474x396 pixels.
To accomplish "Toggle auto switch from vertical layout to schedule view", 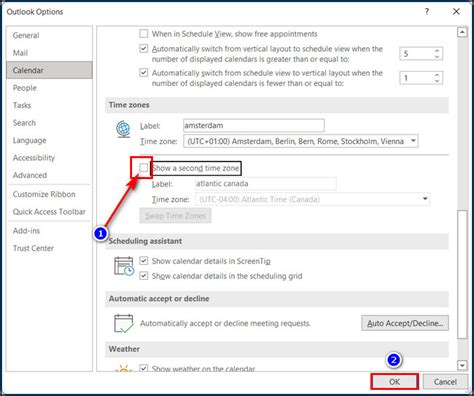I will click(x=144, y=49).
